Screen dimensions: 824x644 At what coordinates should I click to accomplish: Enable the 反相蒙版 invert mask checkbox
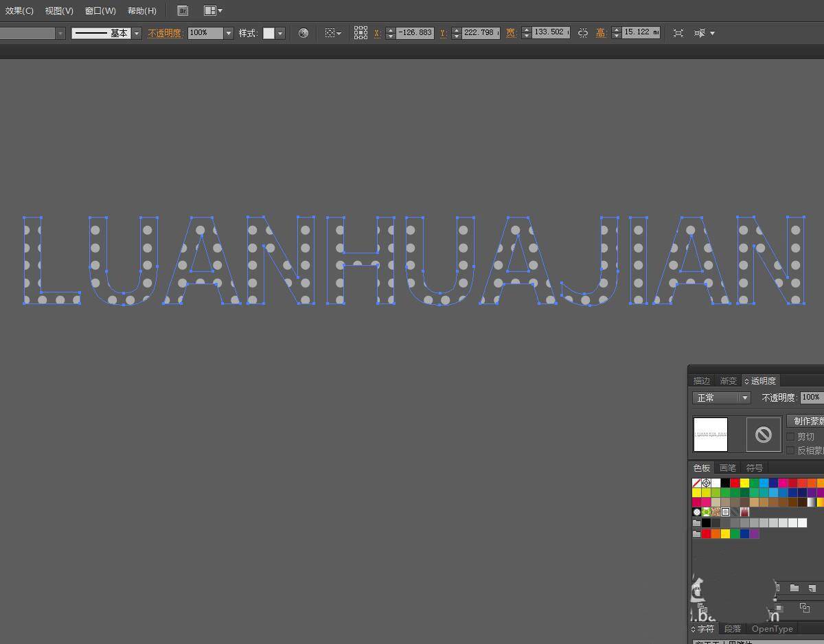790,450
